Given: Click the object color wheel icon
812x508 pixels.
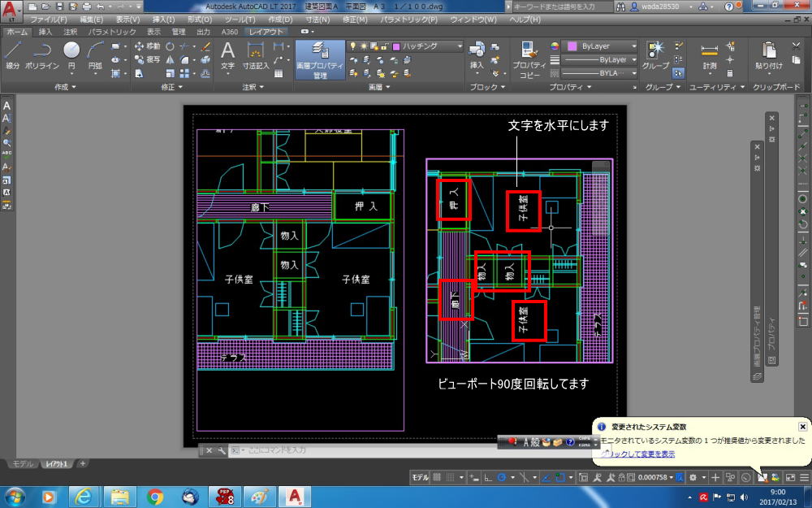Looking at the screenshot, I should coord(555,46).
